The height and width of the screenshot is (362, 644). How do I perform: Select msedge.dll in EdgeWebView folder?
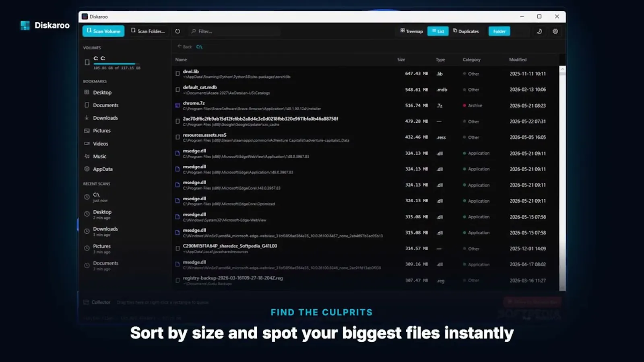click(x=365, y=153)
